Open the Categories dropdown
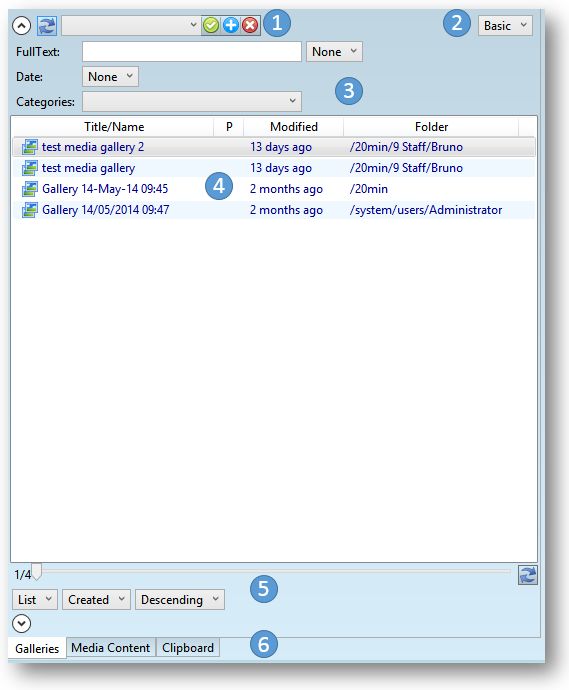 coord(192,102)
